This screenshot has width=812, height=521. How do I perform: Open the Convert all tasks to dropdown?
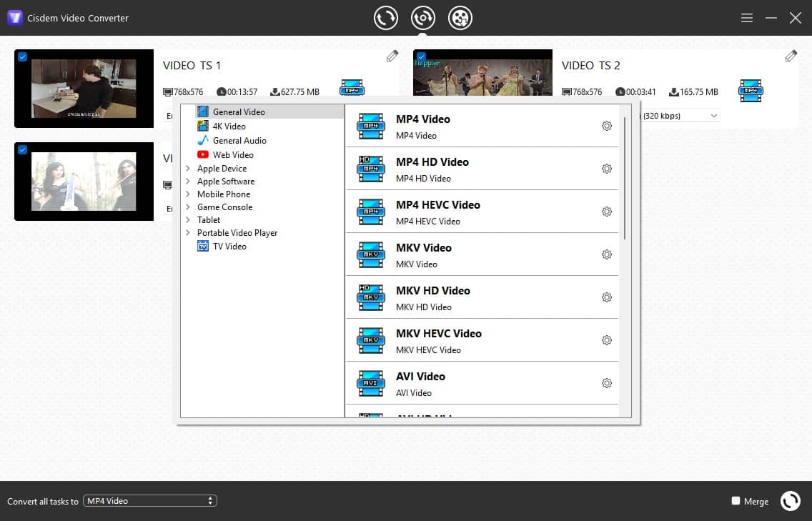pyautogui.click(x=149, y=501)
